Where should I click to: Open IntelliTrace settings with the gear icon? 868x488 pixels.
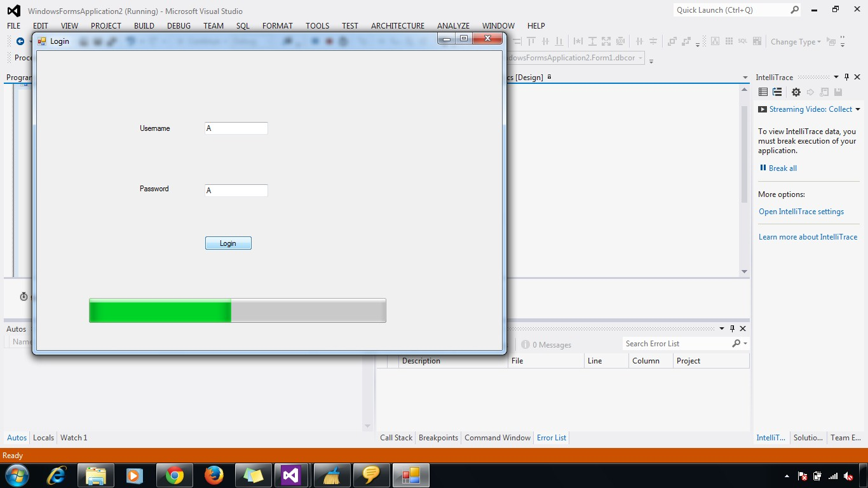796,92
